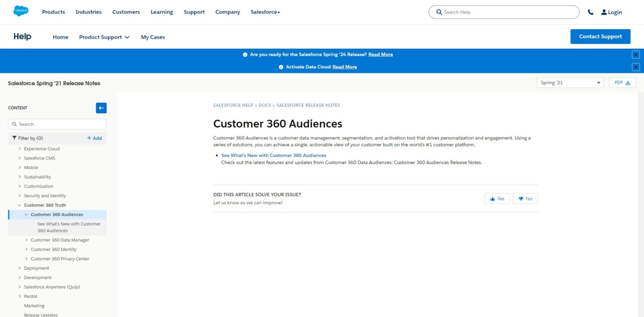
Task: Expand the Mobile tree node
Action: point(20,168)
